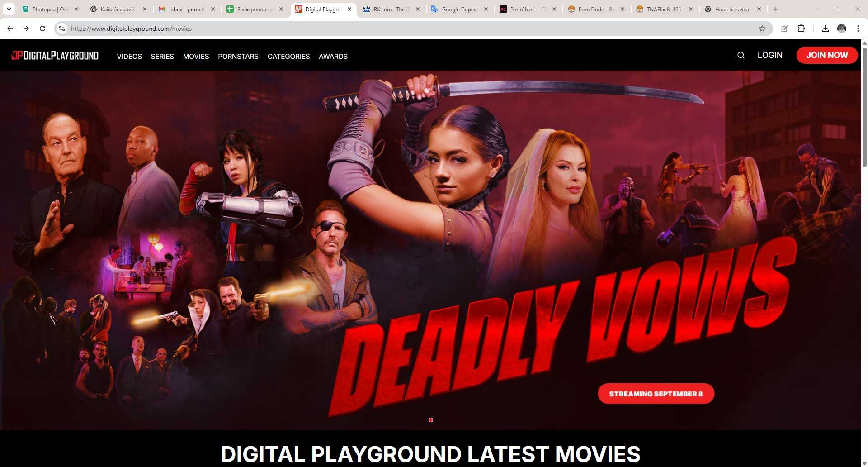The height and width of the screenshot is (467, 868).
Task: Open the site search magnifier
Action: [741, 55]
